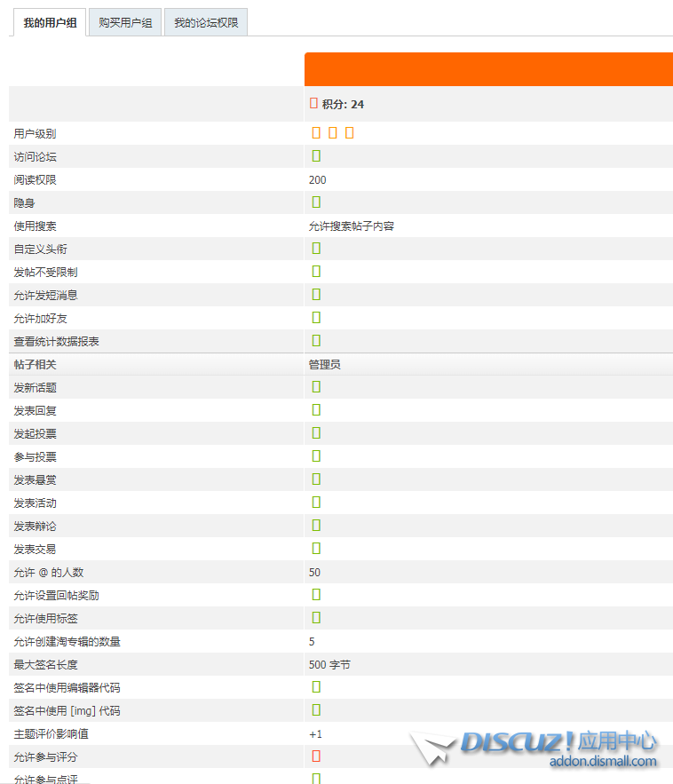Click the red icon in 允许参与评分 row
The height and width of the screenshot is (784, 673).
click(316, 756)
